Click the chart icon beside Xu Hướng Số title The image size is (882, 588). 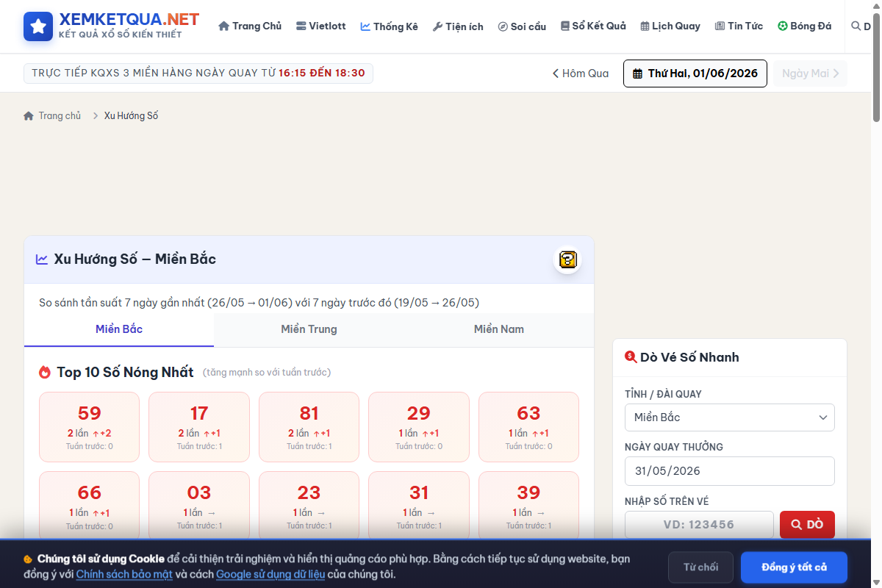pos(42,259)
